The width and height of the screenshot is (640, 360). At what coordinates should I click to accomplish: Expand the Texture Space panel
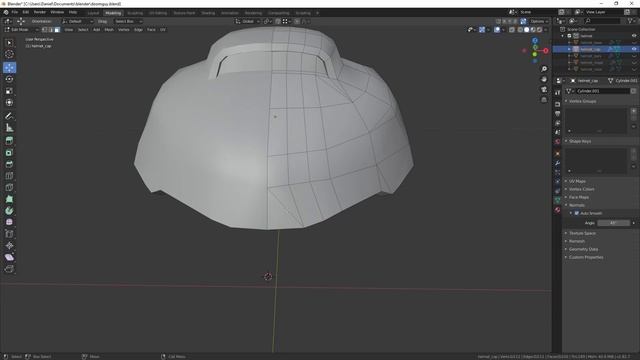pos(582,233)
